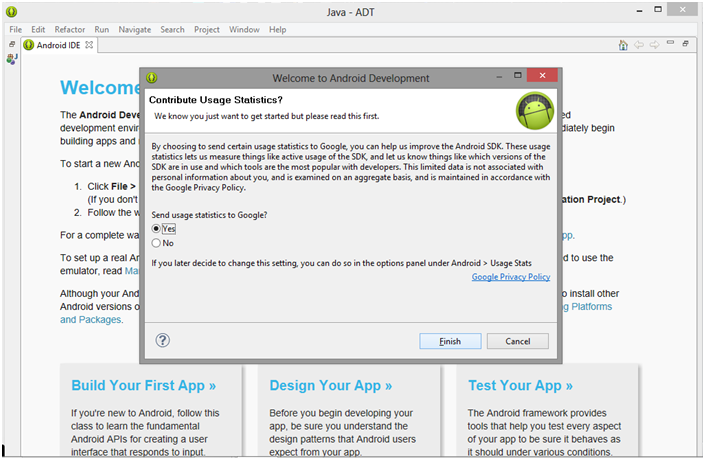This screenshot has height=460, width=705.
Task: Click the Cancel button in dialog
Action: click(x=518, y=341)
